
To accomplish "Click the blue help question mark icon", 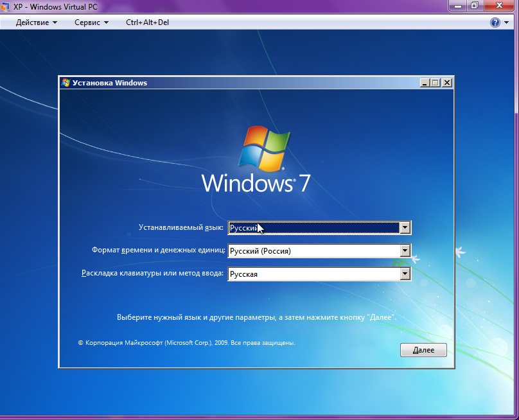I will pyautogui.click(x=495, y=22).
